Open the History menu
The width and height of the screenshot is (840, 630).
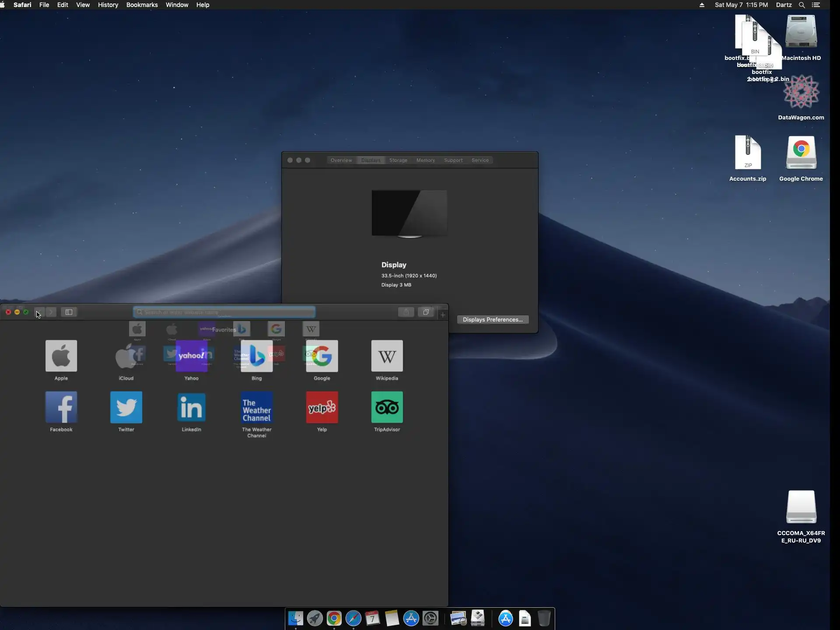click(108, 5)
